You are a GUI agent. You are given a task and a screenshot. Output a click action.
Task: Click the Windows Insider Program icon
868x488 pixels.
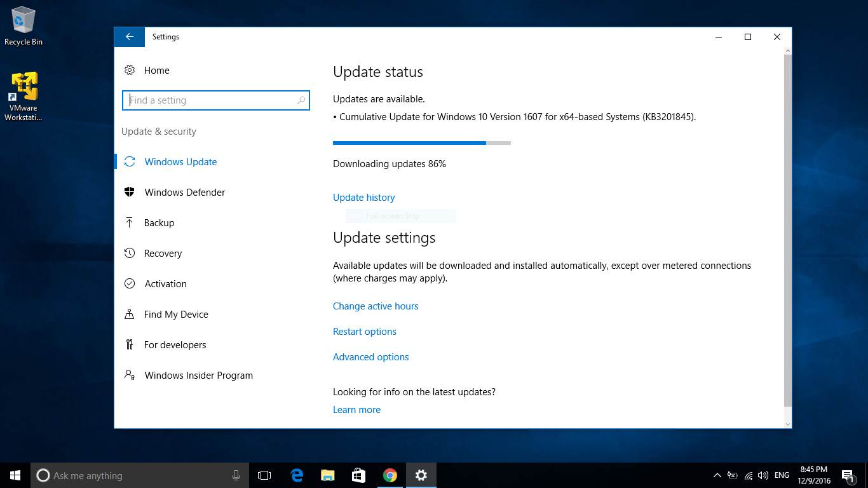(x=130, y=375)
